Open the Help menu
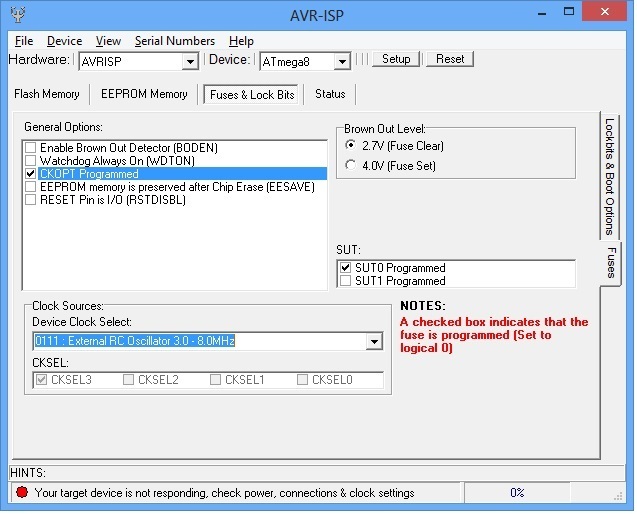 pos(241,41)
